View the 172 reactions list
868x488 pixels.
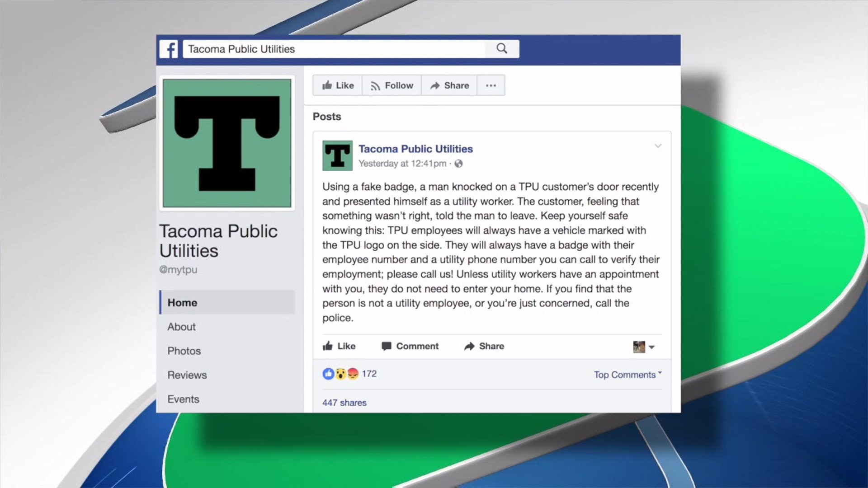pos(349,374)
